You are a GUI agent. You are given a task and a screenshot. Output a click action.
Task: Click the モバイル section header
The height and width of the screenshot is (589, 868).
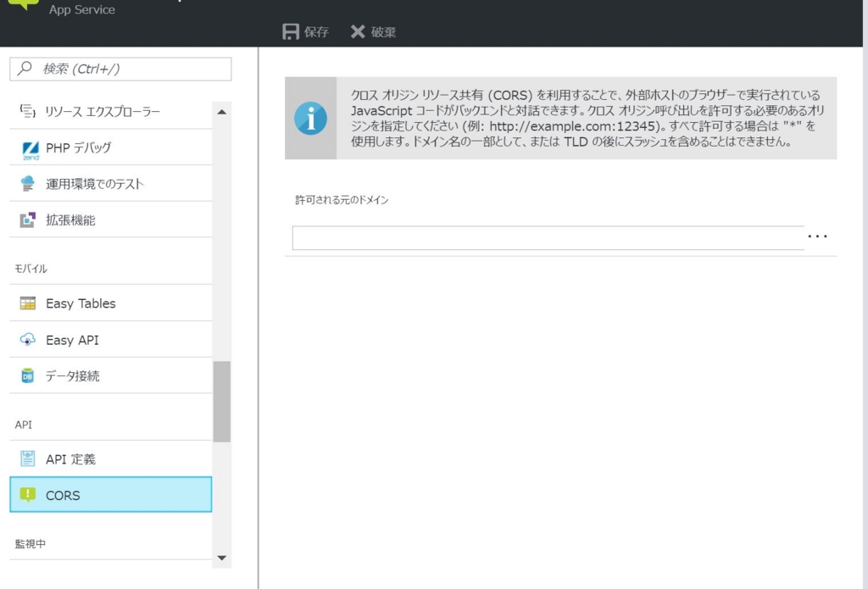coord(31,269)
